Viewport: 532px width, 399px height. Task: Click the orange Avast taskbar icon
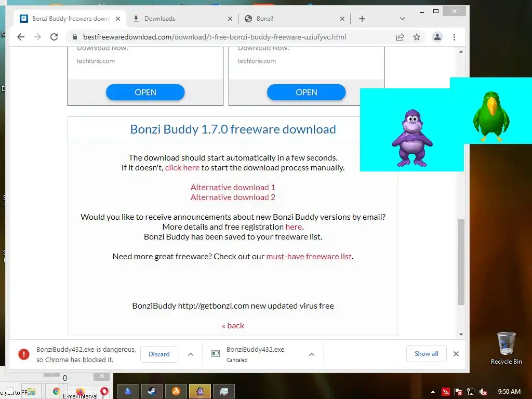pyautogui.click(x=176, y=392)
